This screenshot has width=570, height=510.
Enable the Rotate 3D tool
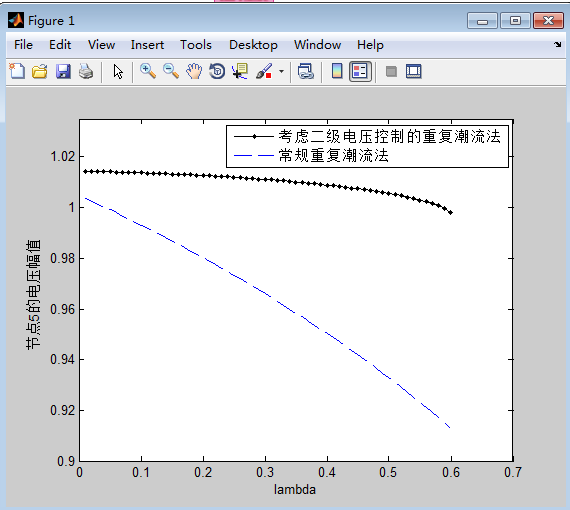[x=217, y=71]
